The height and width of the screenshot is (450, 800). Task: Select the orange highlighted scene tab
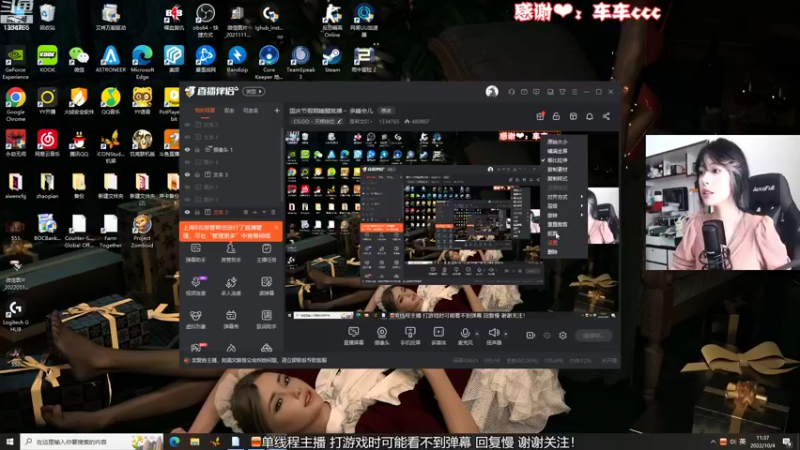[x=205, y=111]
